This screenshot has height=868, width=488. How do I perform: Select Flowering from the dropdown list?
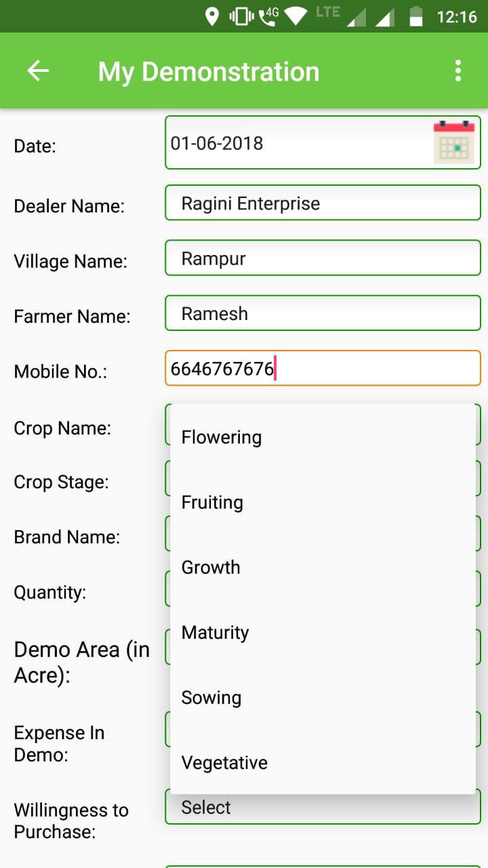pos(222,437)
